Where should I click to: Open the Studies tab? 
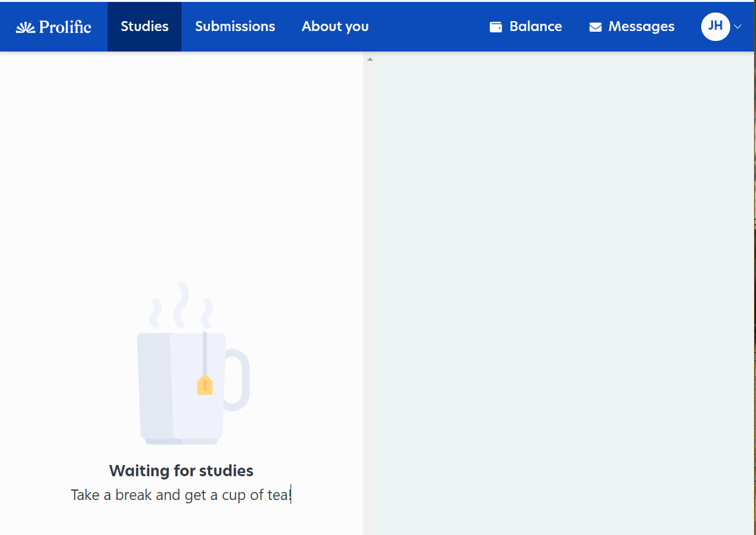click(145, 26)
